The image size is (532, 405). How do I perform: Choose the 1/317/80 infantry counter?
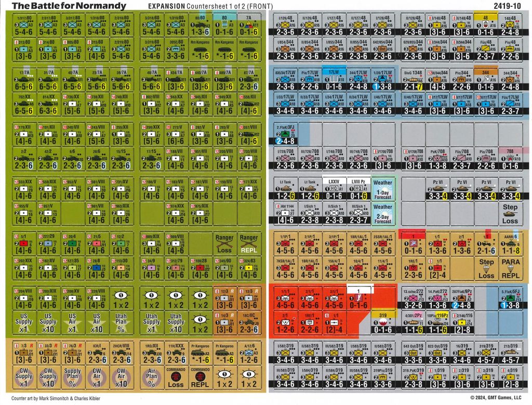24,24
